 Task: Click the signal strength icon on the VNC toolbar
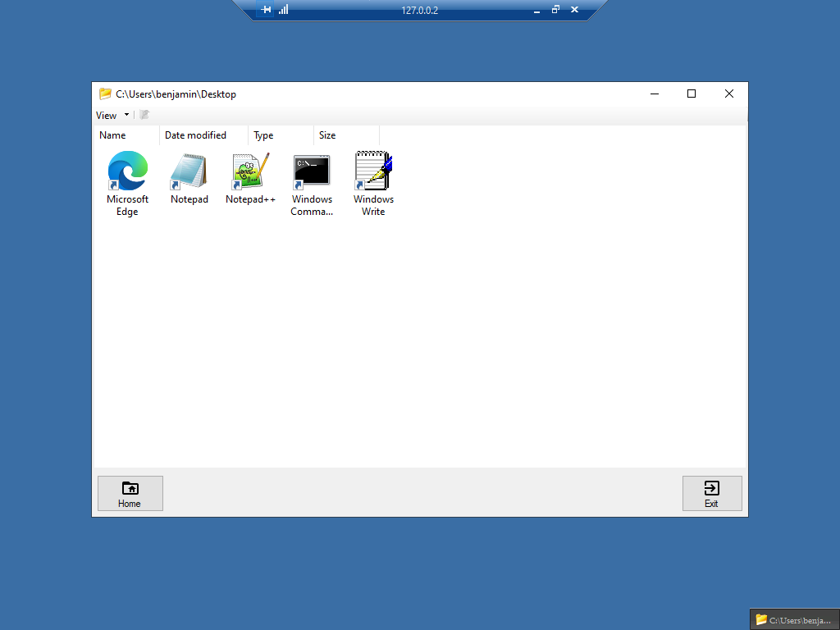pos(281,10)
